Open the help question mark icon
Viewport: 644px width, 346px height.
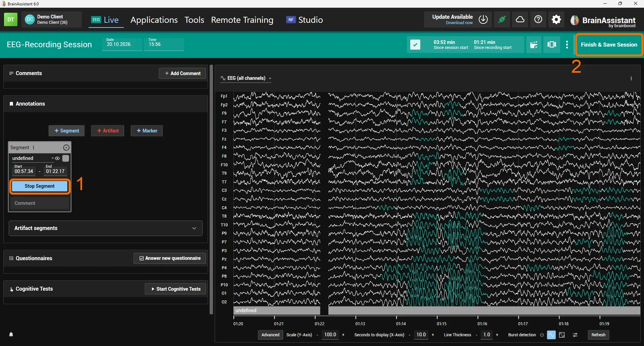[x=538, y=20]
